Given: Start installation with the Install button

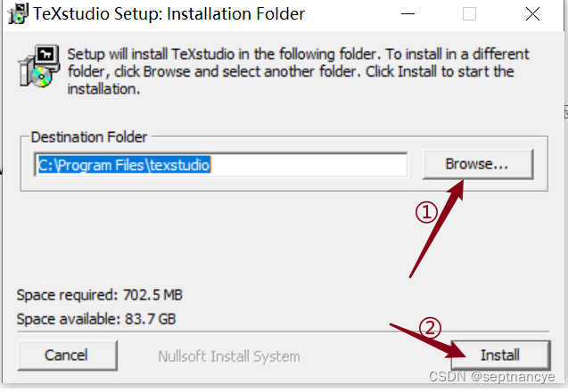Looking at the screenshot, I should coord(500,355).
